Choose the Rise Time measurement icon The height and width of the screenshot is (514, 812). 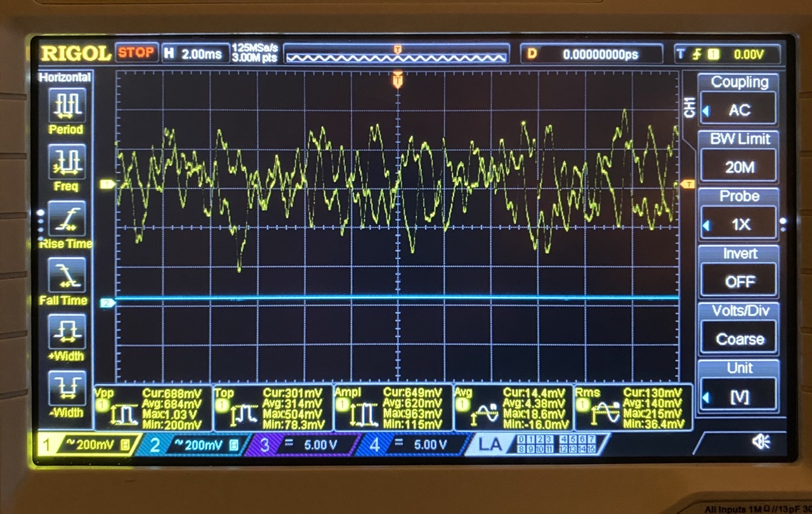coord(67,220)
